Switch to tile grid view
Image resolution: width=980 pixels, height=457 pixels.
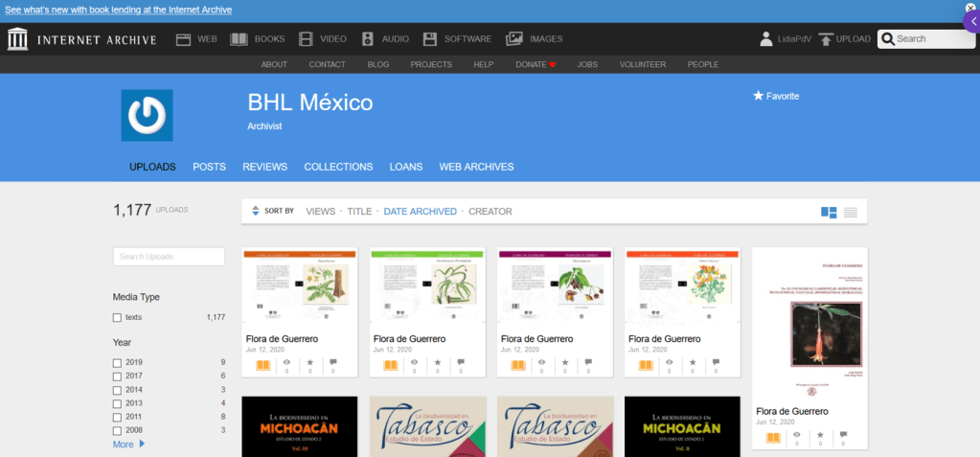[x=829, y=212]
